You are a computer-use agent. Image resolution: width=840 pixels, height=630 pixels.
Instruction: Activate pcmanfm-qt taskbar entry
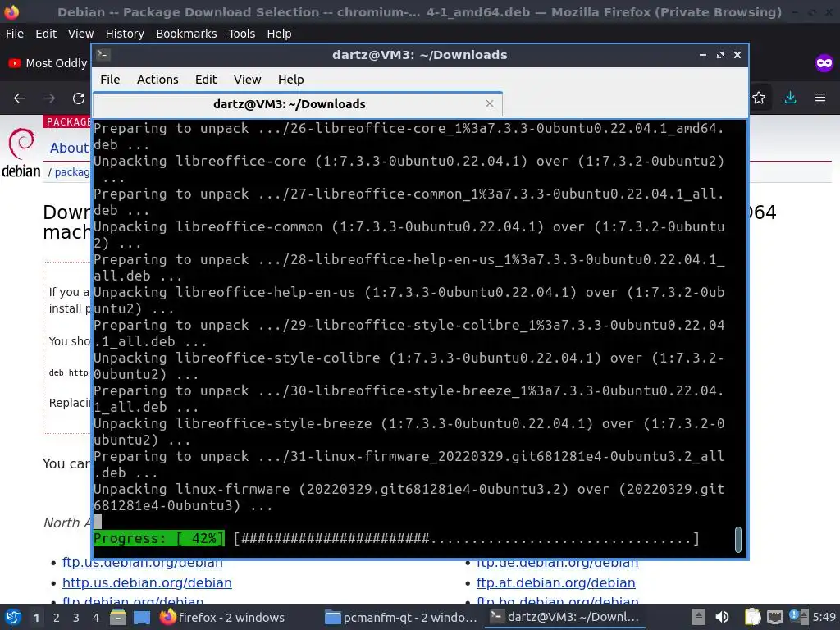tap(401, 617)
